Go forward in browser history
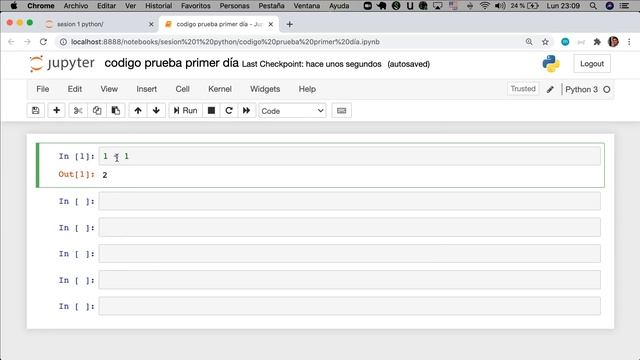640x360 pixels. (x=27, y=42)
